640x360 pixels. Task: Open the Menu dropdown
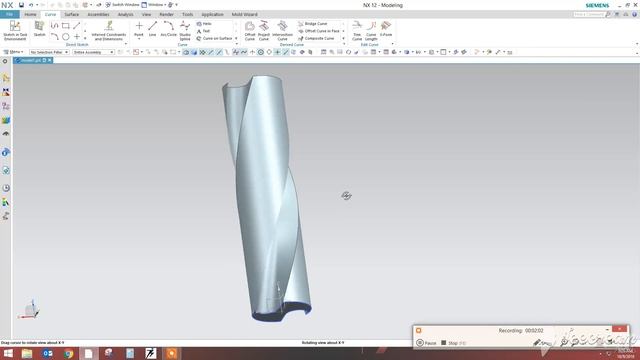point(13,52)
